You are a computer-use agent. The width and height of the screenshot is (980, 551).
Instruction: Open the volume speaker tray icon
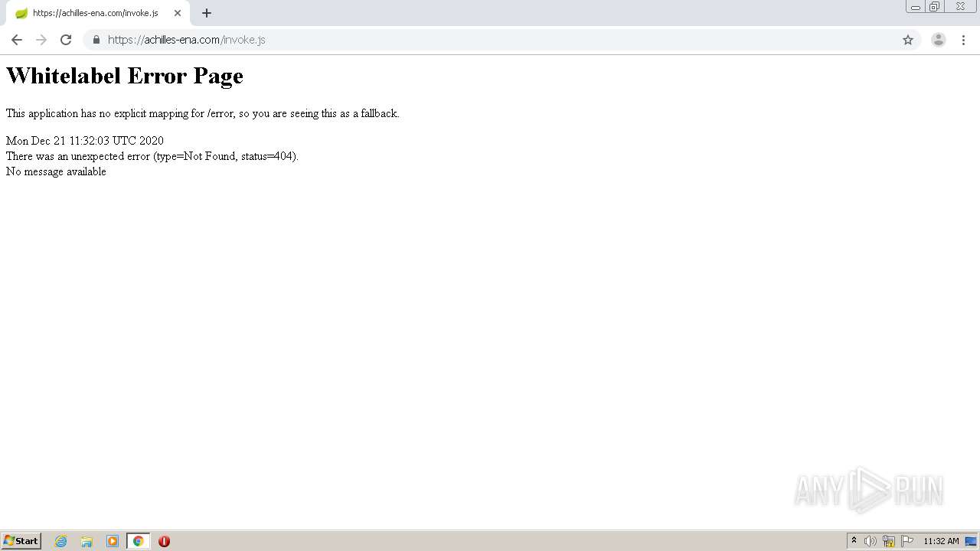point(871,541)
